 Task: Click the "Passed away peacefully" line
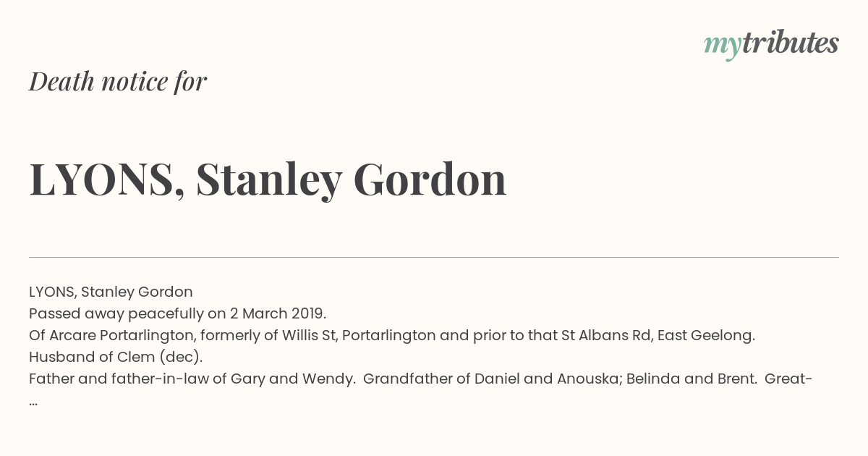pyautogui.click(x=178, y=313)
